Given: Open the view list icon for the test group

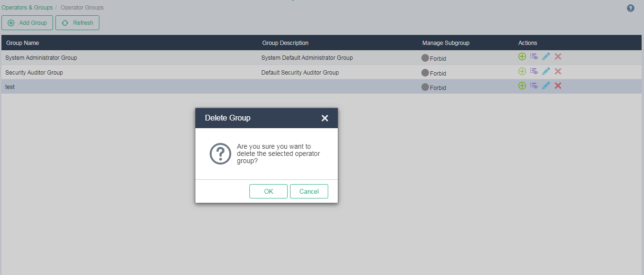Looking at the screenshot, I should click(534, 86).
